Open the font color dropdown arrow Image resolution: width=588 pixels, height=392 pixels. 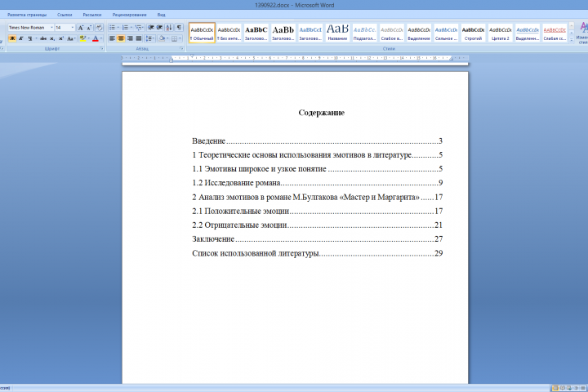[101, 38]
